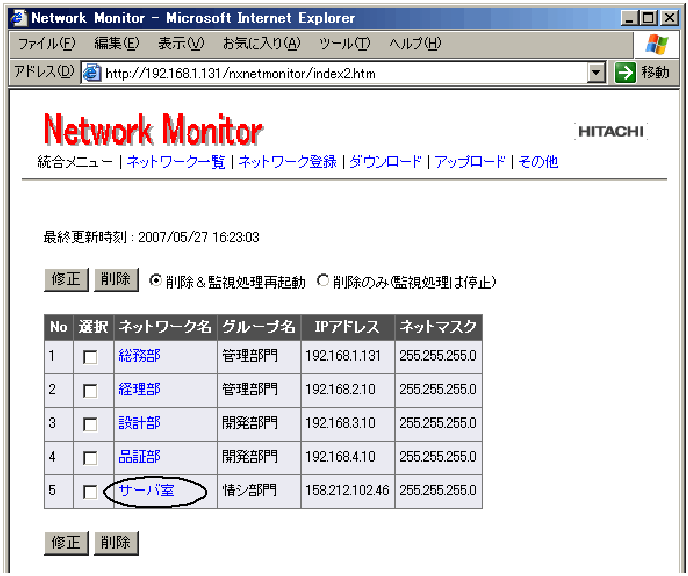The height and width of the screenshot is (576, 688).
Task: Minimize the Internet Explorer window
Action: pyautogui.click(x=630, y=18)
